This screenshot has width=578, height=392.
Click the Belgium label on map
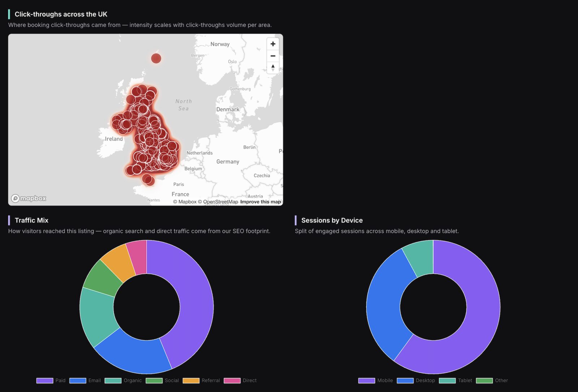click(x=193, y=169)
